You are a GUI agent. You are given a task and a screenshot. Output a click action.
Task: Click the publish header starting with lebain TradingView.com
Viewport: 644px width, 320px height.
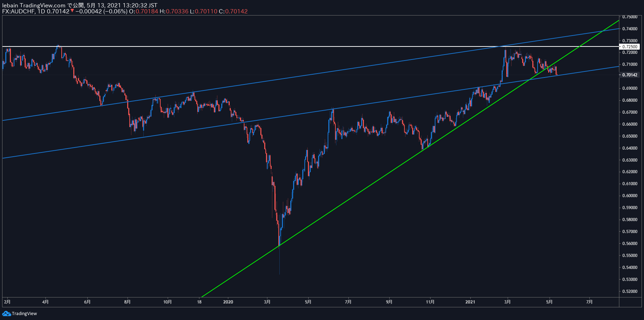click(x=80, y=5)
